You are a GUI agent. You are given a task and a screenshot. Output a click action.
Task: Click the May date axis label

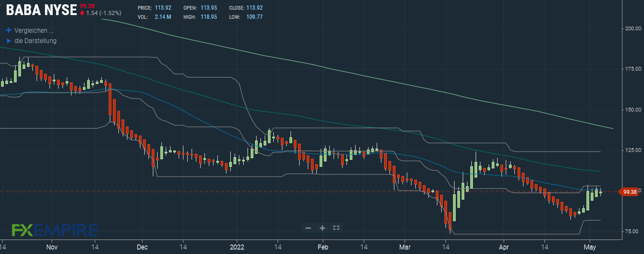pos(590,248)
